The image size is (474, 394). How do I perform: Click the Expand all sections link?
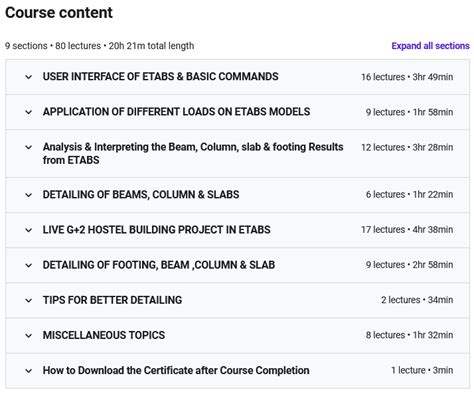tap(430, 46)
